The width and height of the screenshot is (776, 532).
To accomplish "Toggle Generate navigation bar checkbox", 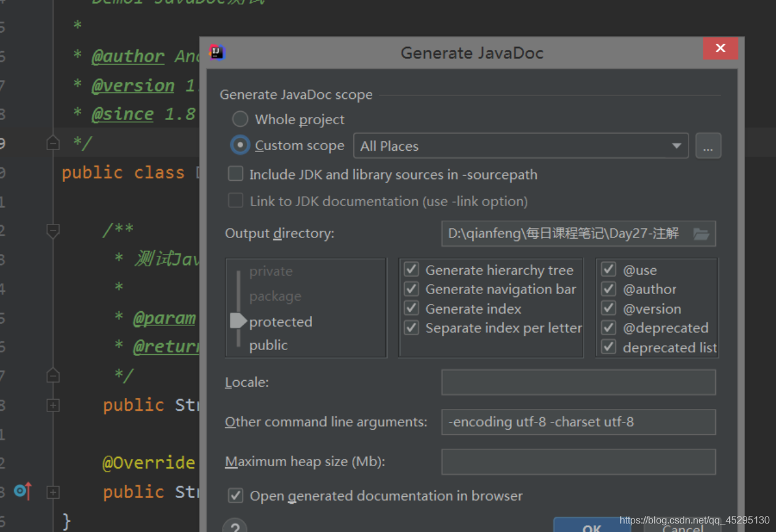I will coord(412,288).
